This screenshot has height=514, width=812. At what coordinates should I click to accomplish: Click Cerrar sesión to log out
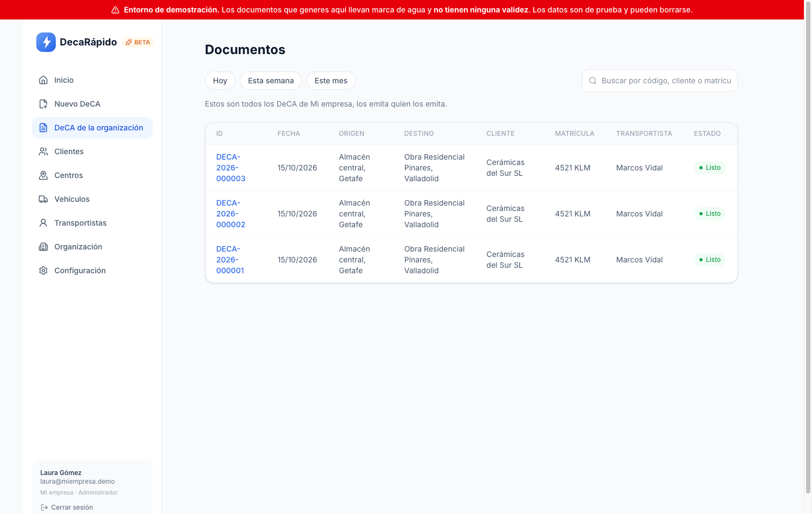pyautogui.click(x=67, y=508)
